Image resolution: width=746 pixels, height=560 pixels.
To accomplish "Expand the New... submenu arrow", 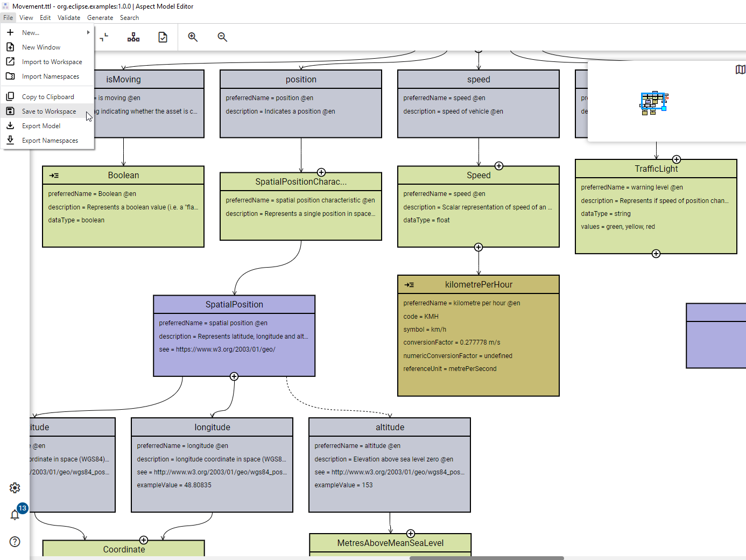I will [x=88, y=33].
